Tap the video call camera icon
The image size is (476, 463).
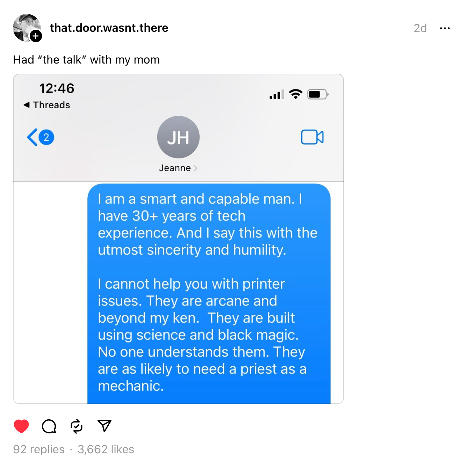[312, 137]
